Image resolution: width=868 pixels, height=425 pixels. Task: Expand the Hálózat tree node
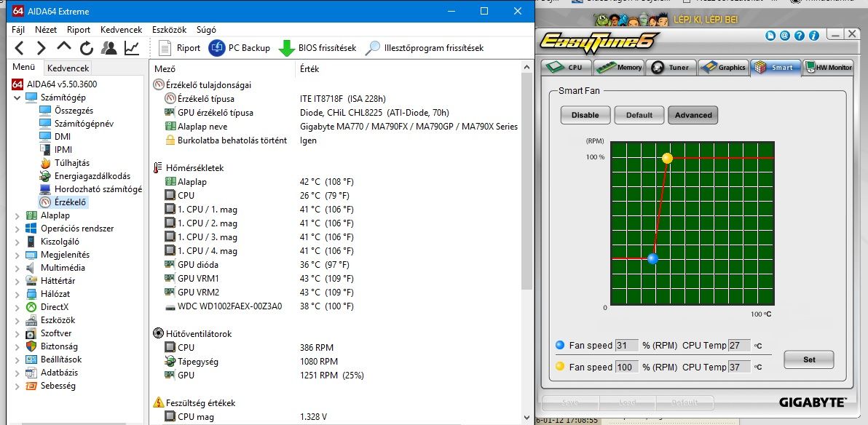click(x=17, y=294)
